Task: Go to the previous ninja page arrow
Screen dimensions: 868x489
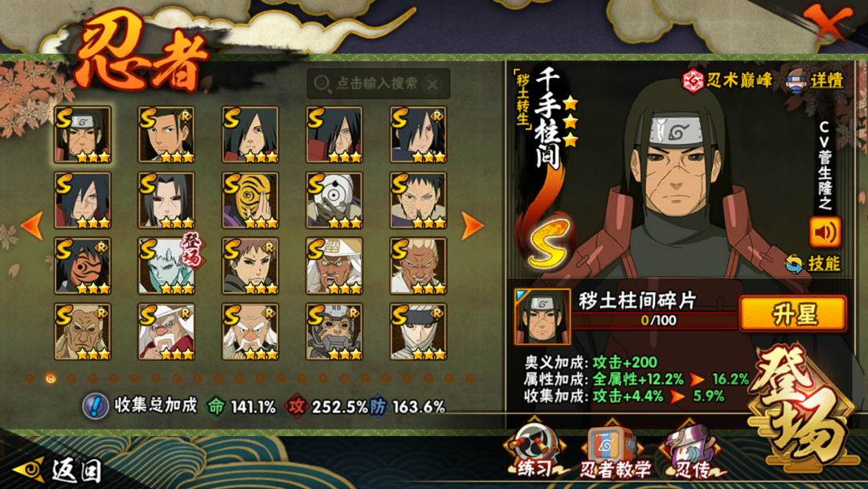Action: tap(32, 226)
